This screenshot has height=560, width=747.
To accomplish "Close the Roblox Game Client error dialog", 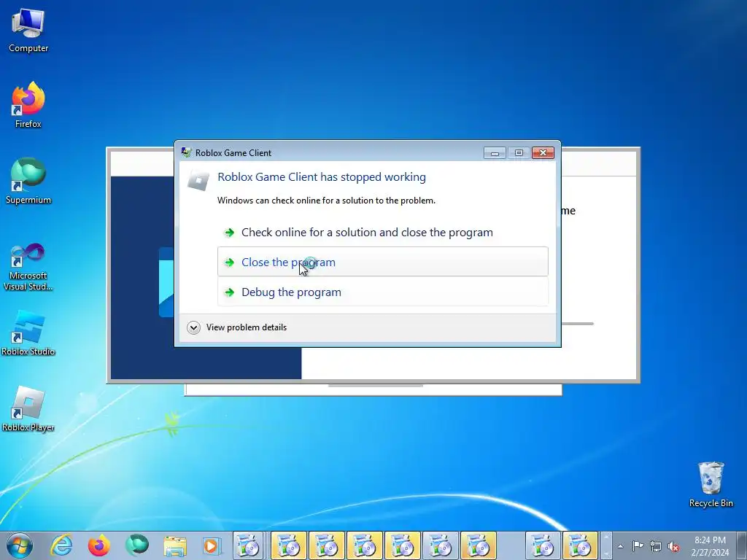I will point(543,153).
